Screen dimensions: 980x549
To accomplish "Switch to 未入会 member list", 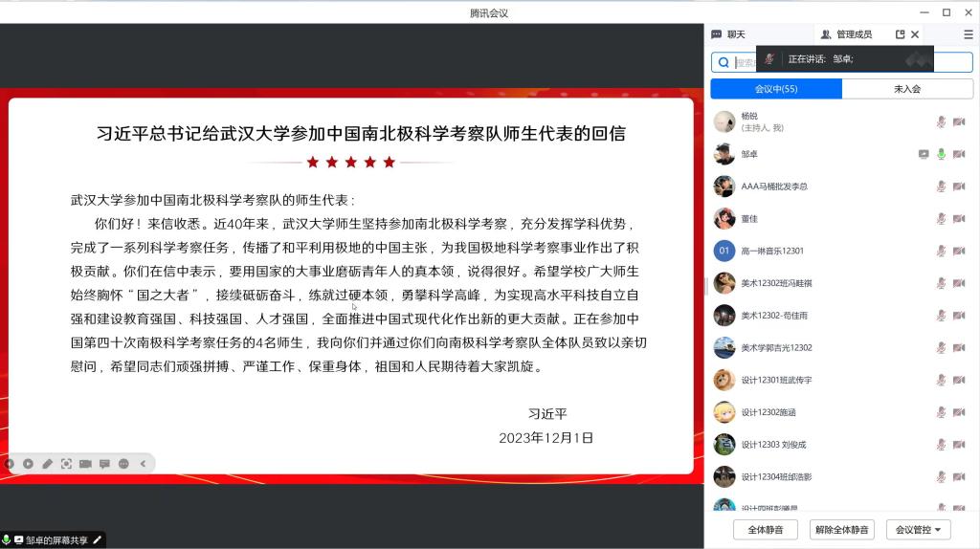I will point(907,89).
